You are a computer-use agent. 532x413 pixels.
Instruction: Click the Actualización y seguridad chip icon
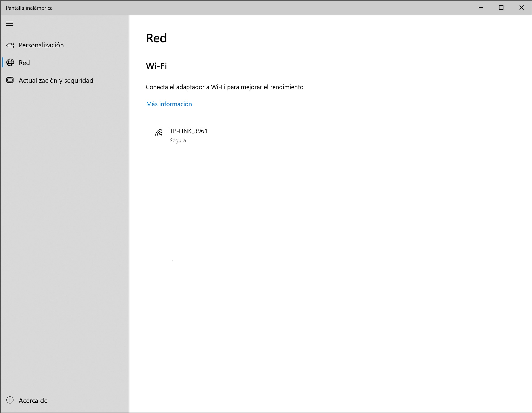(x=10, y=80)
